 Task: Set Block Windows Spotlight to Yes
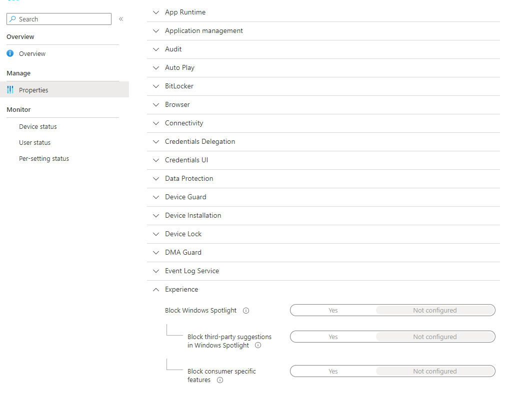tap(333, 311)
